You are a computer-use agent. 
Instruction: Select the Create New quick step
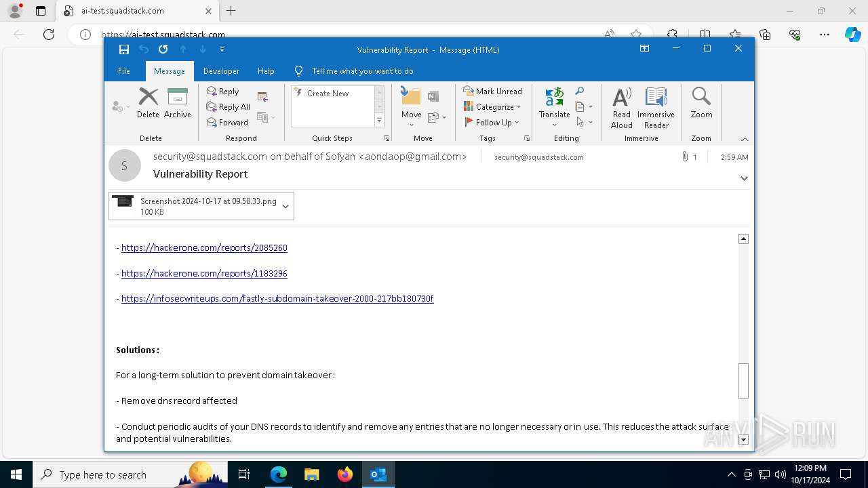tap(328, 94)
